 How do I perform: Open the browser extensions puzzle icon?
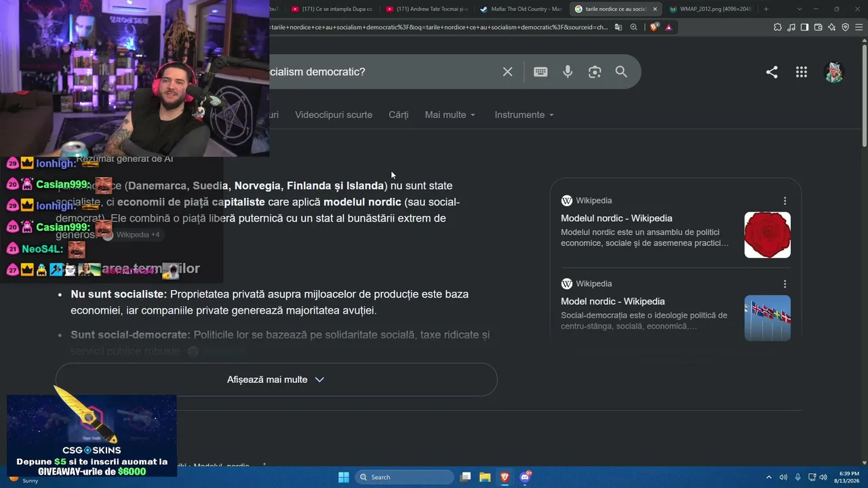[778, 27]
